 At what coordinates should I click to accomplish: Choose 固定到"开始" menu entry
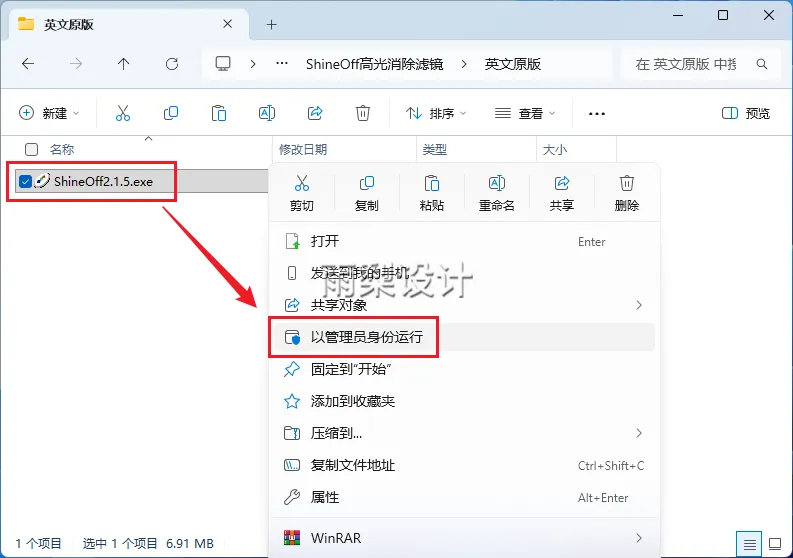coord(463,369)
